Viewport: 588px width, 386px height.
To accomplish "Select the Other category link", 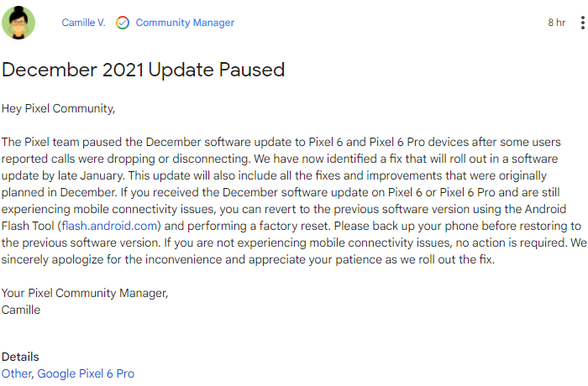I will tap(16, 373).
